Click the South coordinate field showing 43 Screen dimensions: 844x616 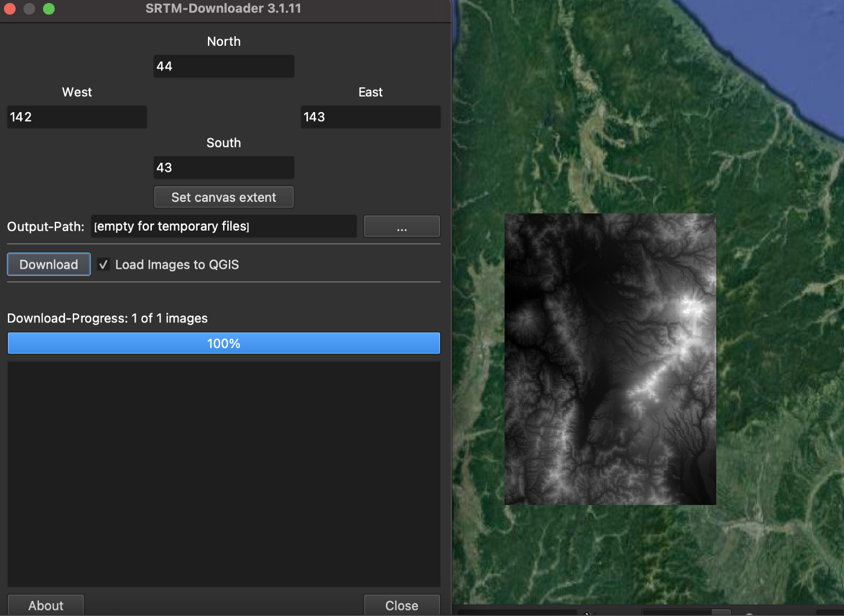224,168
